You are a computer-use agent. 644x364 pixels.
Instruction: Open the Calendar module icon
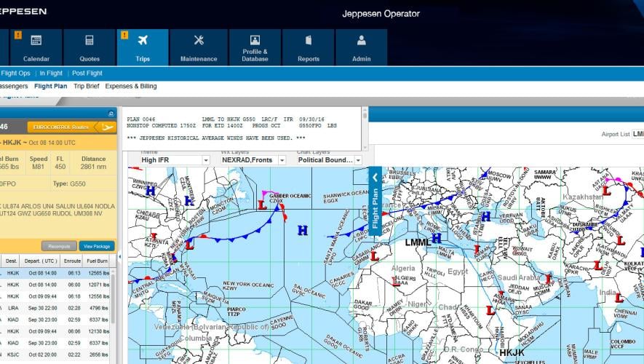click(x=36, y=41)
